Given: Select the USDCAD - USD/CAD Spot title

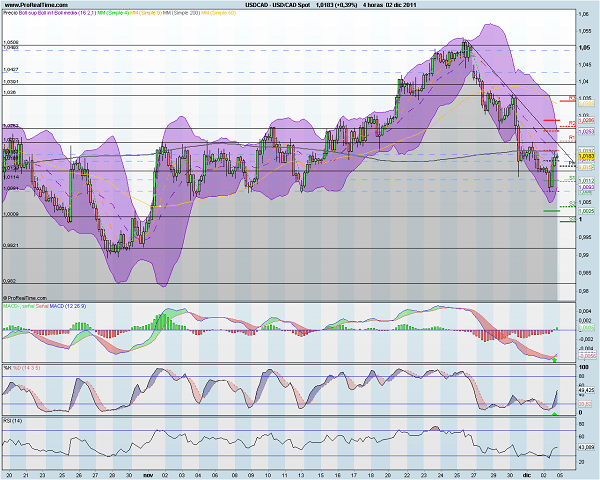Looking at the screenshot, I should (278, 5).
